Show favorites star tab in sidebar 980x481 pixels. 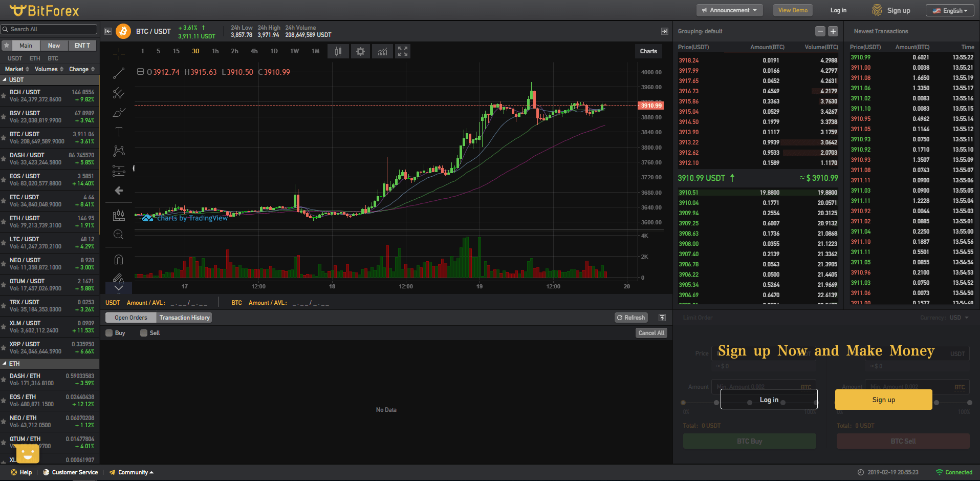(7, 46)
